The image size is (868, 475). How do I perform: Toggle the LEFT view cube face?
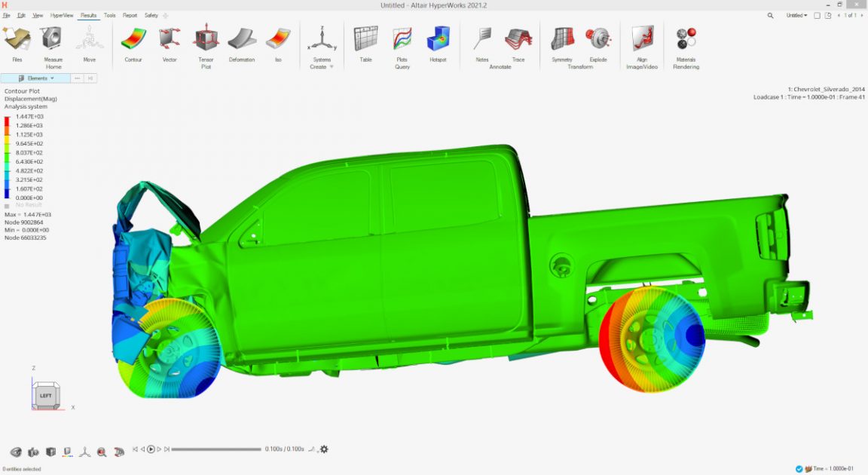46,395
